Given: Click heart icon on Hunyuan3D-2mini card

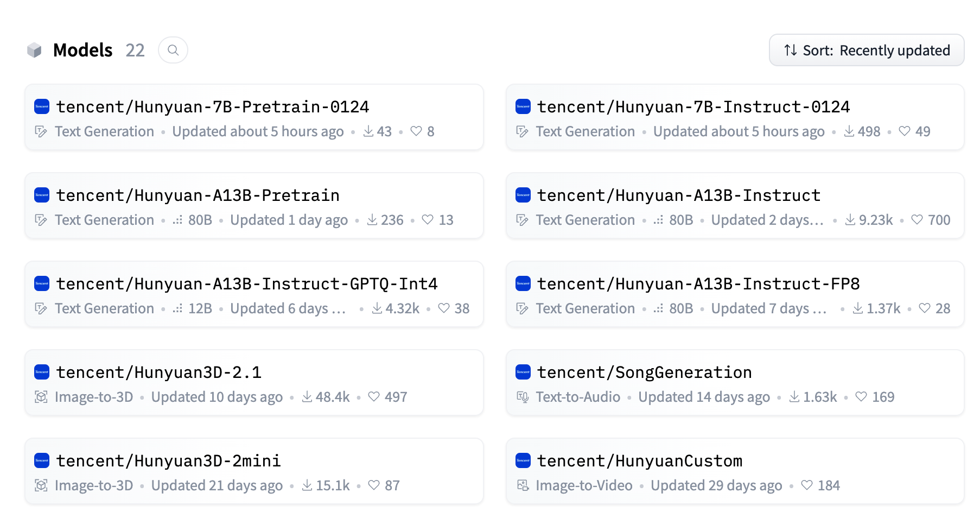Looking at the screenshot, I should click(x=374, y=485).
